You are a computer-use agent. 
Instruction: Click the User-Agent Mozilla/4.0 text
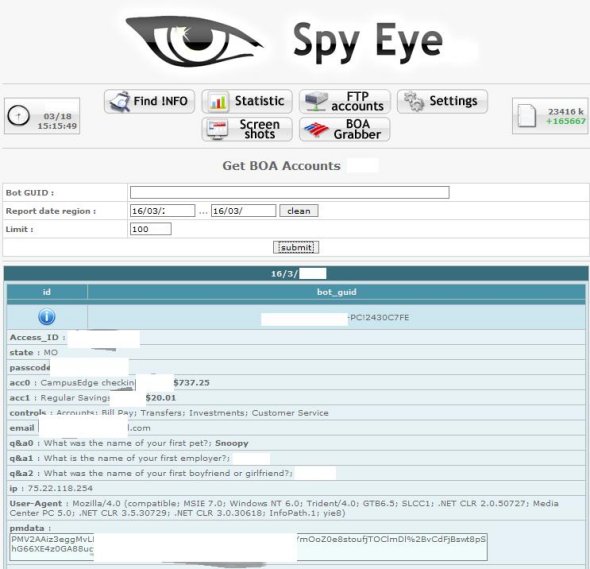pos(284,508)
